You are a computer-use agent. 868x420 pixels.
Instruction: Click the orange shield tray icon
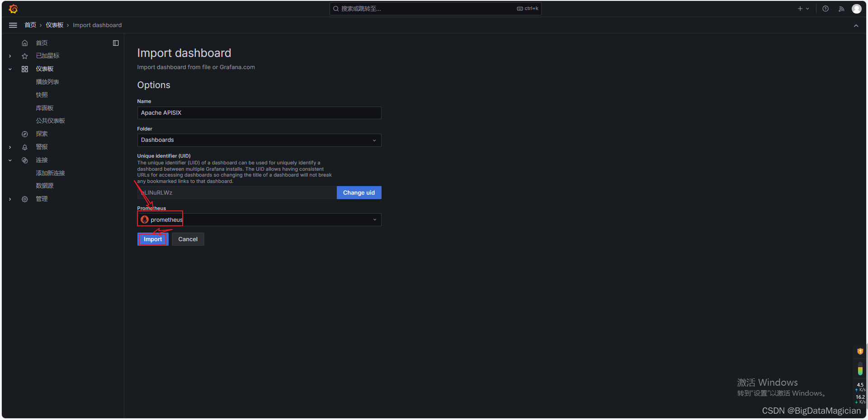(x=860, y=351)
